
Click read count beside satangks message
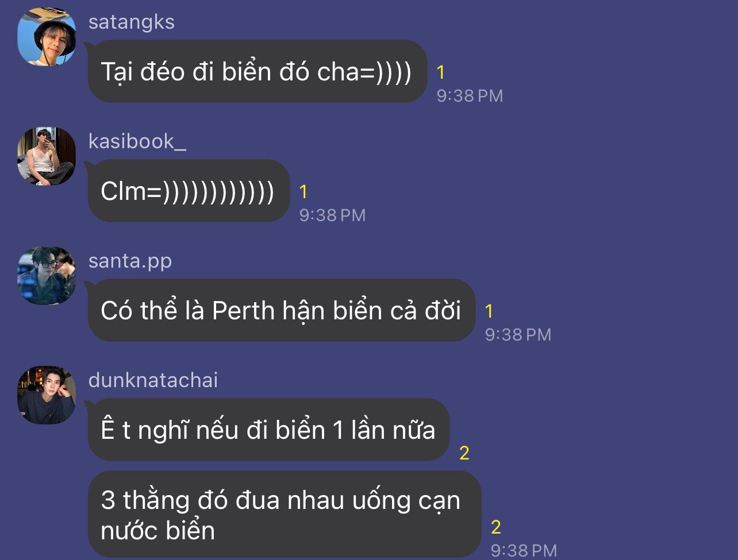point(441,72)
